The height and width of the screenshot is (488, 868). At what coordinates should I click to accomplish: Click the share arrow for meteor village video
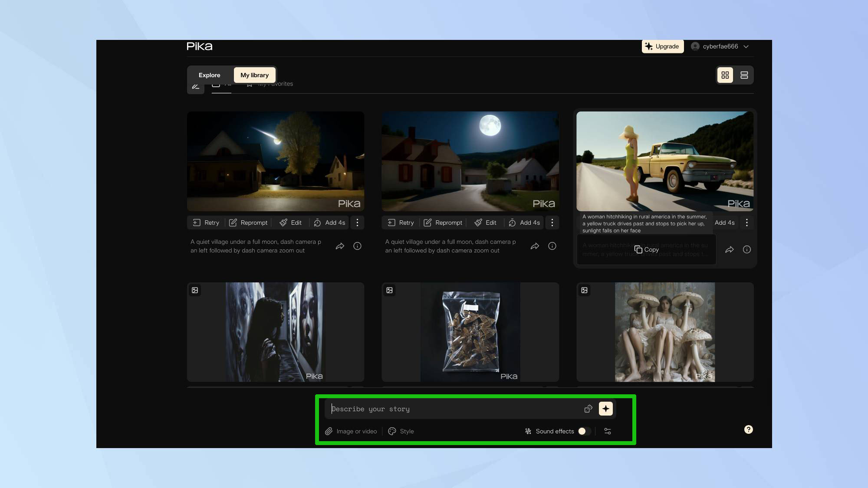340,246
